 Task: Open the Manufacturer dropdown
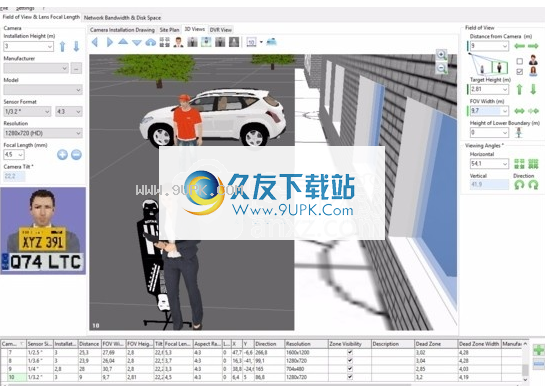coord(64,68)
